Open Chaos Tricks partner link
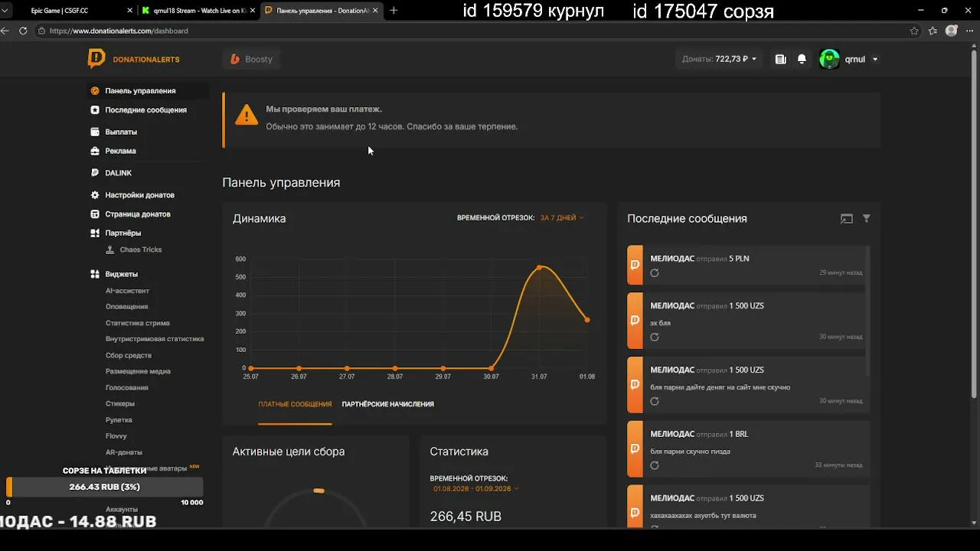The image size is (980, 551). tap(140, 249)
